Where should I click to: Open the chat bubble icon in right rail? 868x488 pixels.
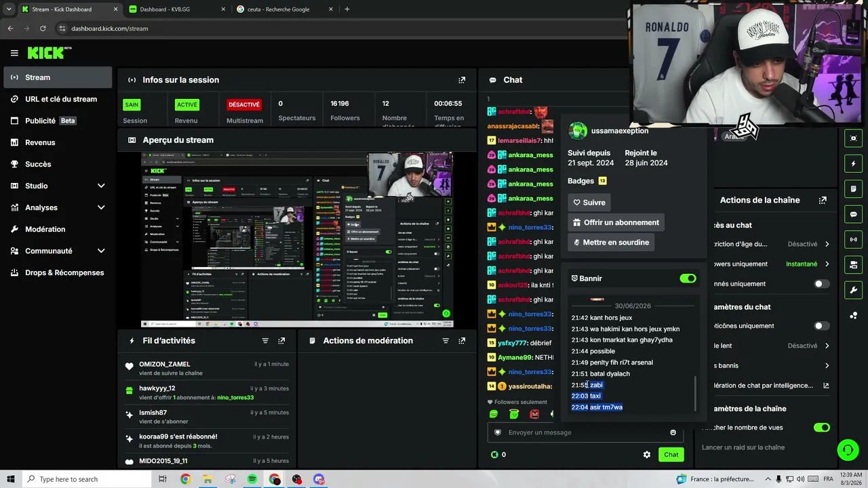click(853, 214)
